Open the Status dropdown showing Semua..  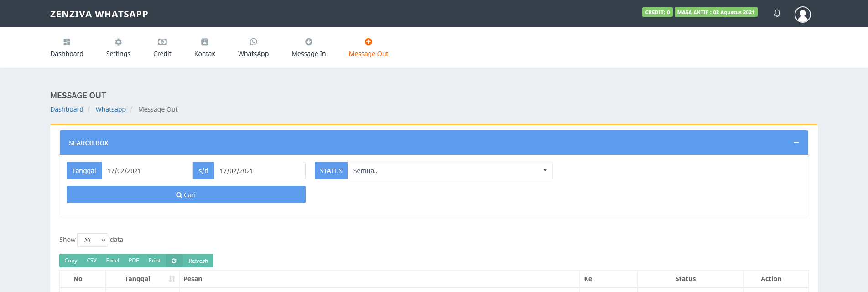pyautogui.click(x=450, y=170)
